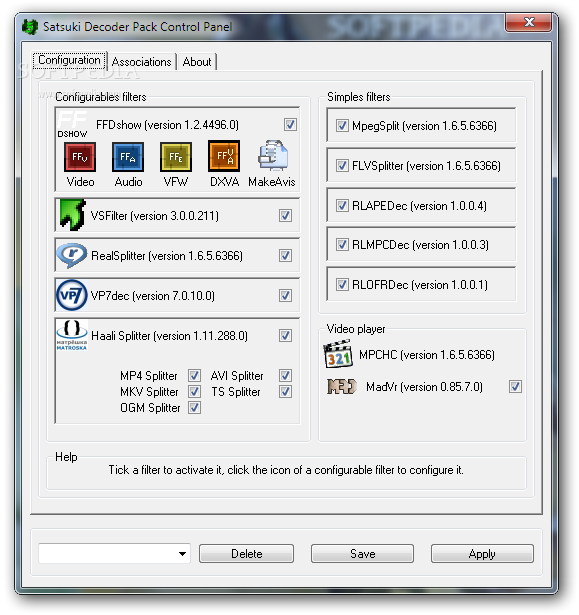Open FFDshow Video decoder configuration icon
This screenshot has height=615, width=579.
coord(80,157)
